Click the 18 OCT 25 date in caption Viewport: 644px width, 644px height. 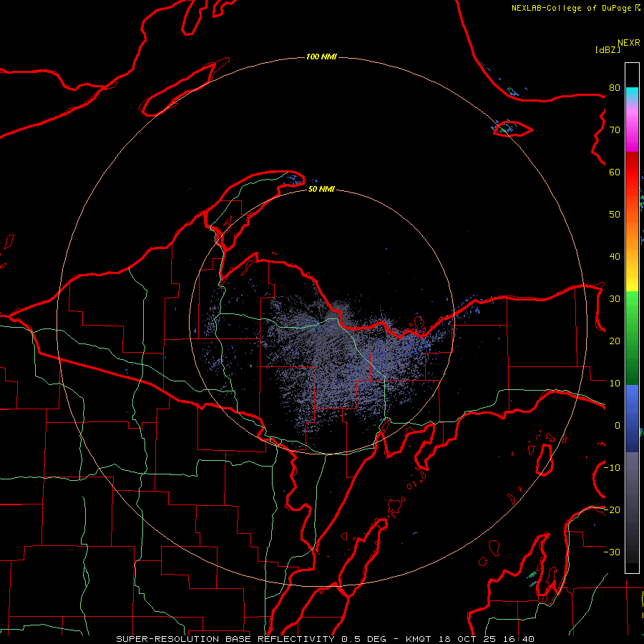pos(468,639)
